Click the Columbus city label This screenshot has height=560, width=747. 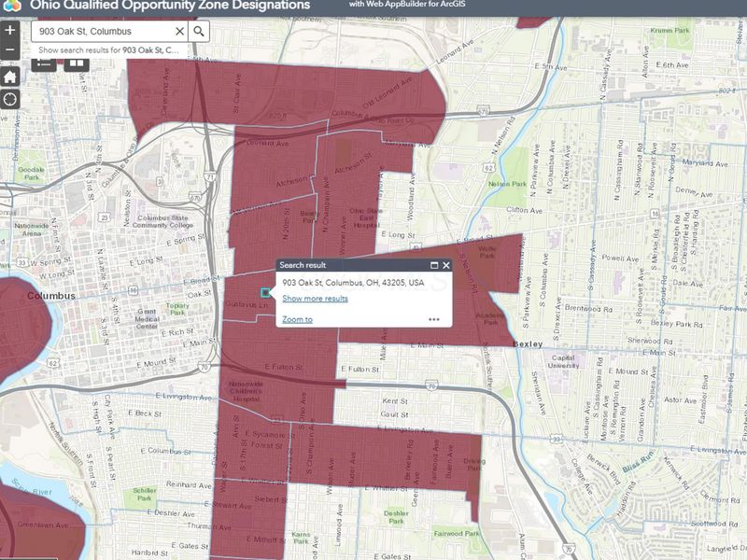[51, 296]
